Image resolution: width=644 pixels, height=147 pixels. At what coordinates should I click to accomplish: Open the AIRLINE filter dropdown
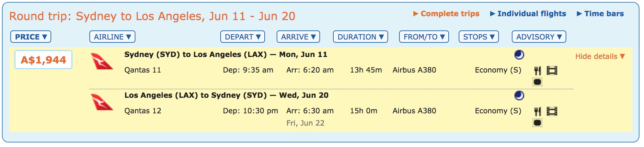[112, 37]
